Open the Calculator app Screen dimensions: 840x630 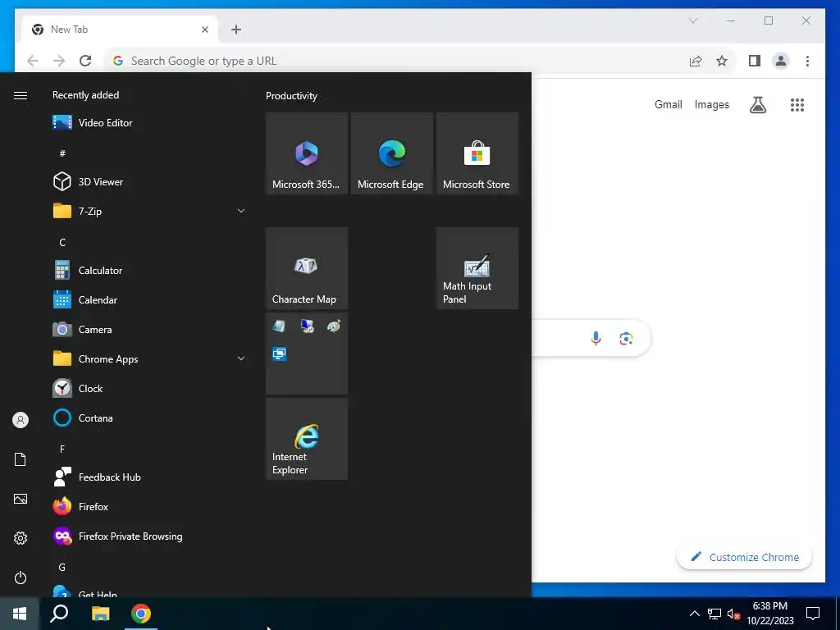148,271
